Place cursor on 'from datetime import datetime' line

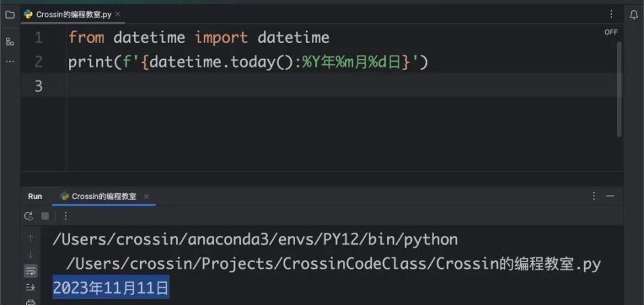click(x=199, y=38)
